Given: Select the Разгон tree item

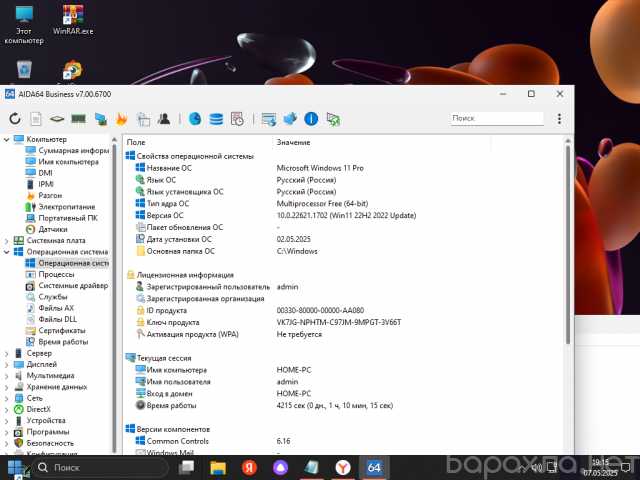Looking at the screenshot, I should point(44,196).
